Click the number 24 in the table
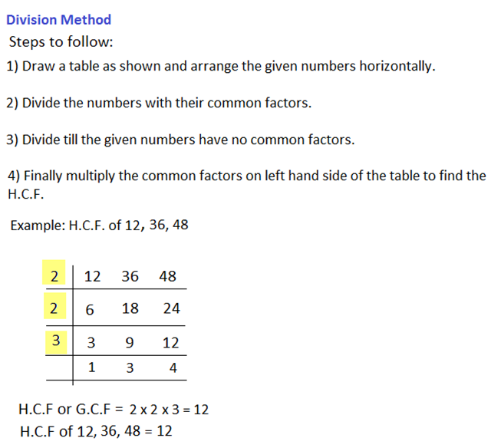Image resolution: width=491 pixels, height=448 pixels. pos(171,308)
